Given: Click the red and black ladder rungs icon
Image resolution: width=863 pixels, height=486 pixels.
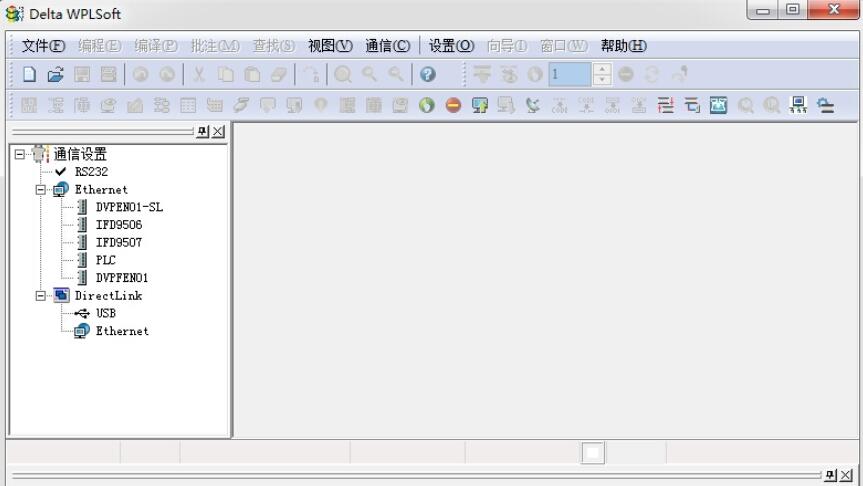Looking at the screenshot, I should pyautogui.click(x=665, y=105).
